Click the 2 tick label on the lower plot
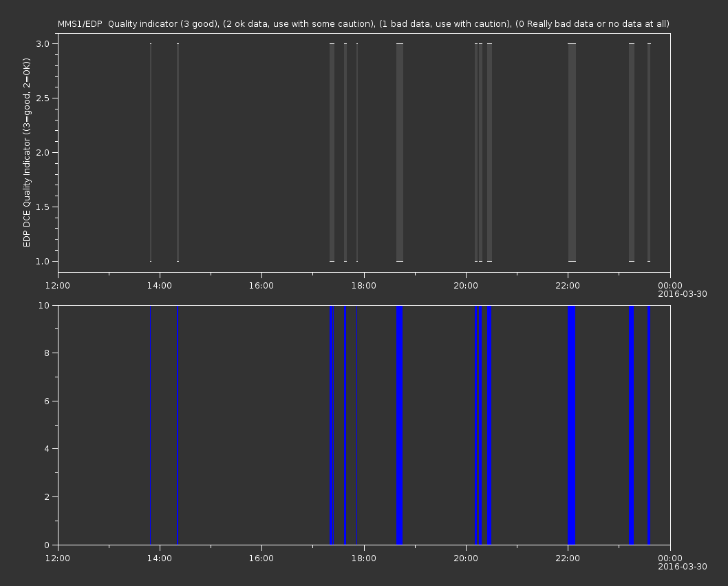Viewport: 728px width, 586px height. coord(47,496)
